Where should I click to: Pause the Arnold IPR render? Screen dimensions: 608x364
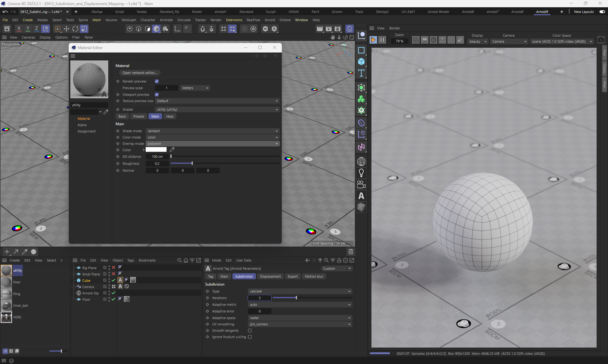(382, 40)
